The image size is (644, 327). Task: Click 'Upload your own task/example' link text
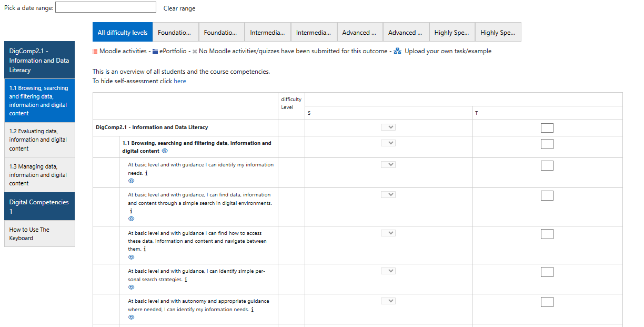tap(448, 51)
